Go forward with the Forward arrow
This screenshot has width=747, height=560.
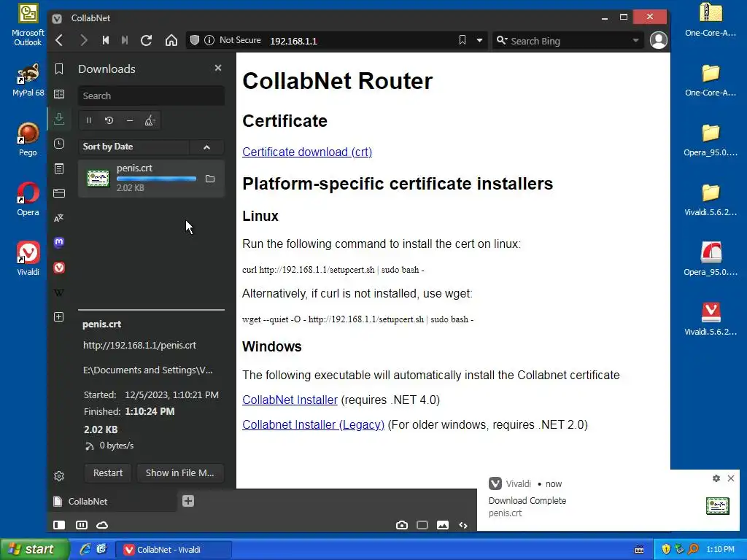[x=83, y=41]
